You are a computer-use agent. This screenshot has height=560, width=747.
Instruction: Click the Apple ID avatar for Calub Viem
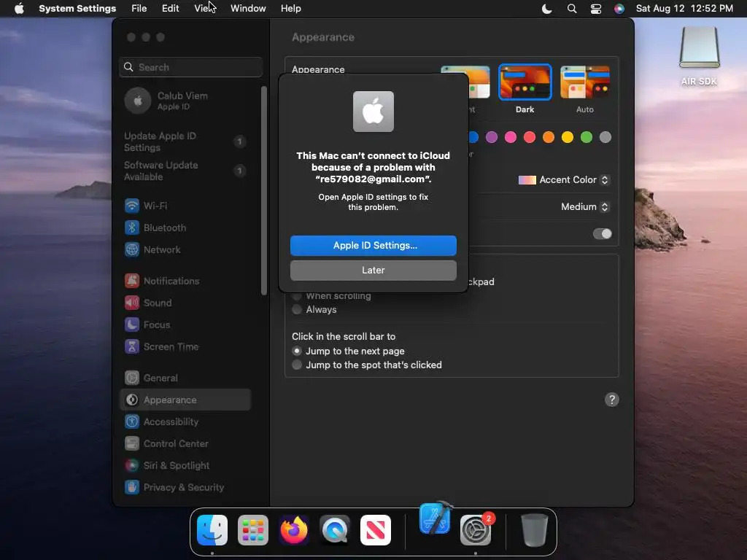(x=138, y=101)
